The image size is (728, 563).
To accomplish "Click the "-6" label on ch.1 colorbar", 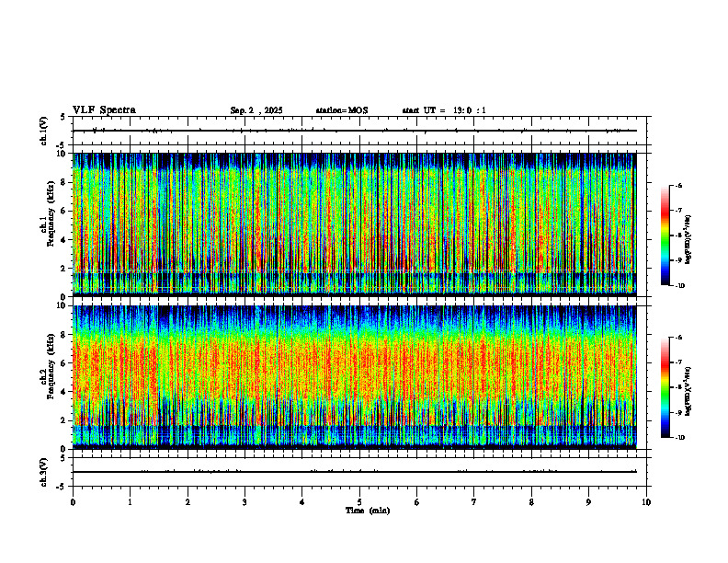I will [678, 185].
